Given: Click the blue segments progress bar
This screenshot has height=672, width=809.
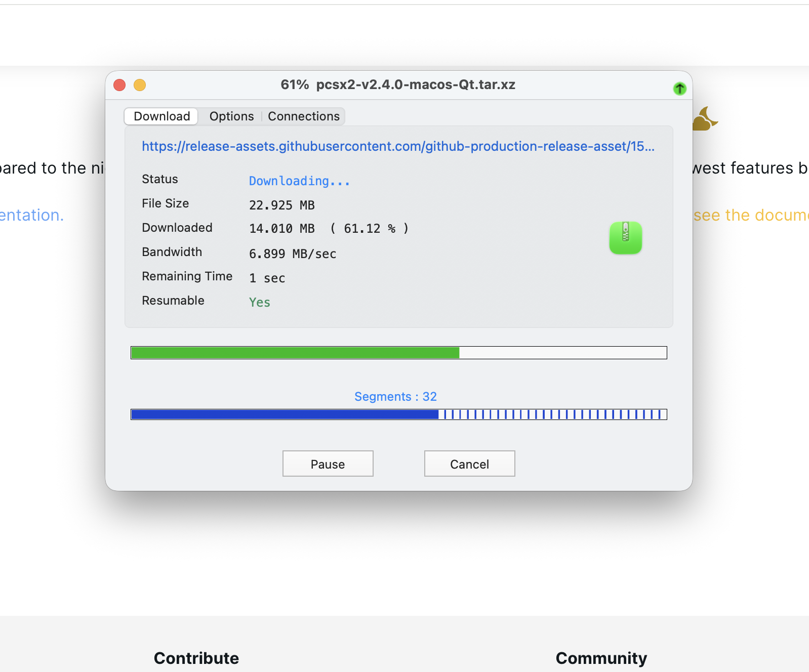Looking at the screenshot, I should 399,414.
